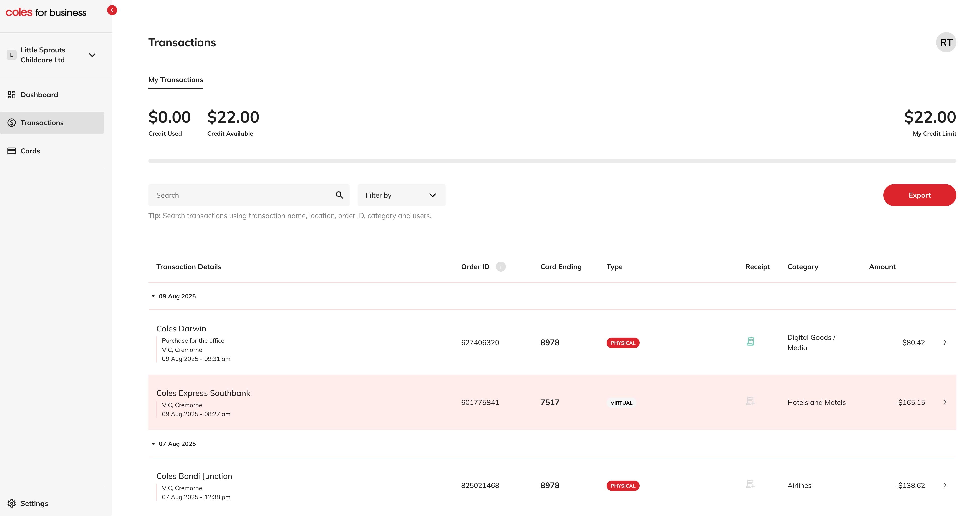Switch to the My Transactions tab
Screen dimensions: 980x516
(175, 80)
